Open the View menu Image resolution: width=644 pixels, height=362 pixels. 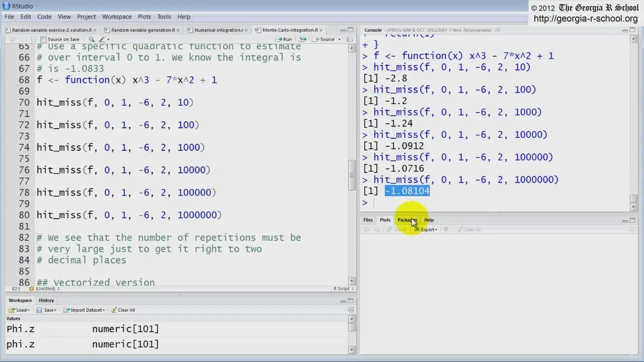coord(64,17)
